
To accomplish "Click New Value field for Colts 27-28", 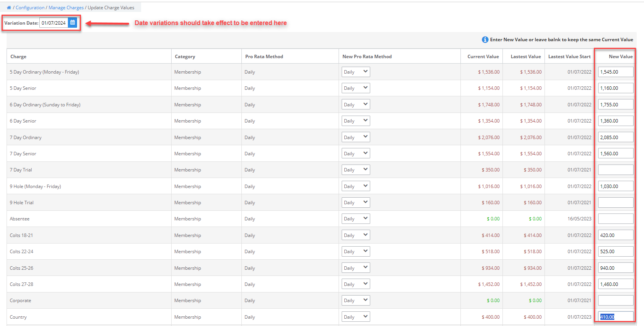I will [615, 284].
